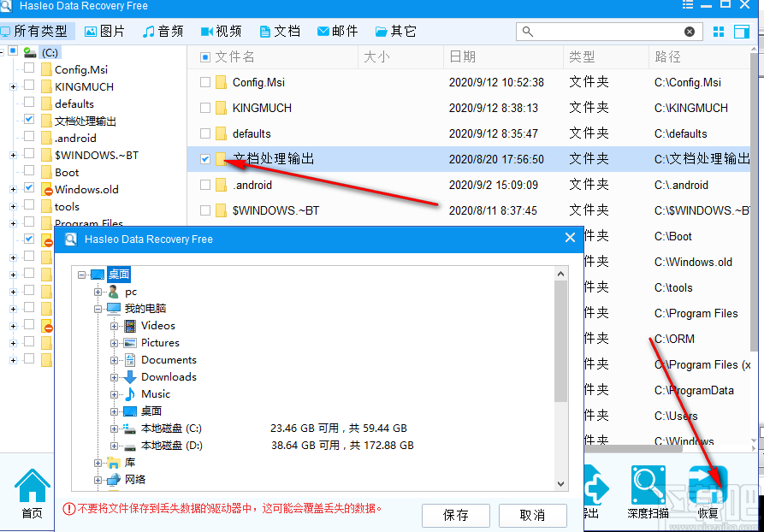Click the (C:) drive icon in left tree
The image size is (764, 532).
(x=30, y=52)
